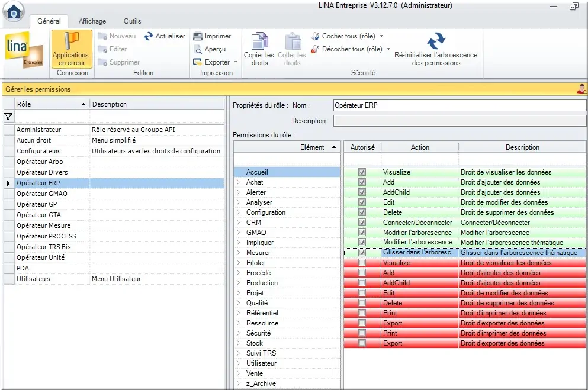Click the role Description input field
Screen dimensions: 588x390
[460, 121]
